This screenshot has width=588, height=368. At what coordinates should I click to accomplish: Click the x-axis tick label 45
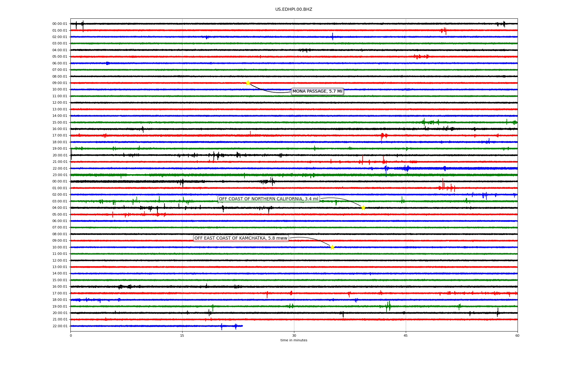pyautogui.click(x=406, y=335)
